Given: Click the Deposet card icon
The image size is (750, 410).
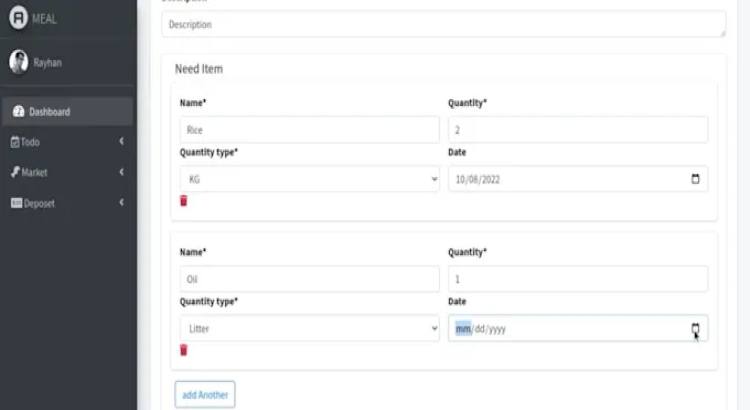Looking at the screenshot, I should [x=16, y=203].
